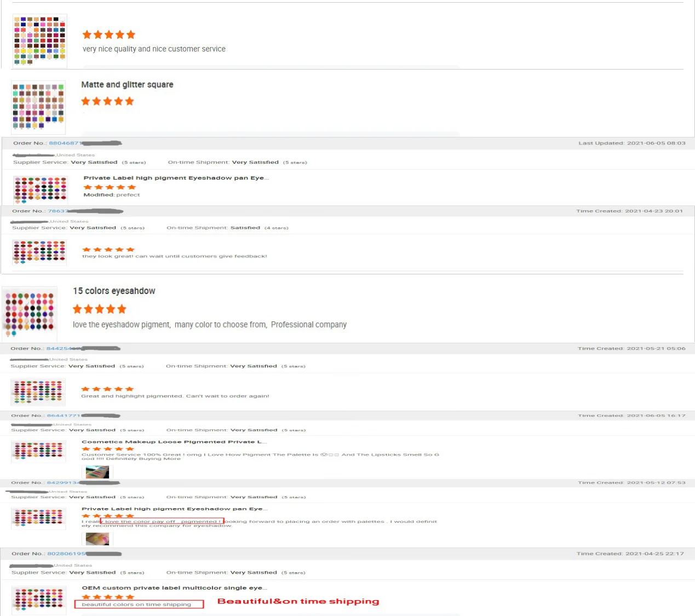
Task: Click star rating under '15 colors eyesahdow'
Action: tap(100, 309)
